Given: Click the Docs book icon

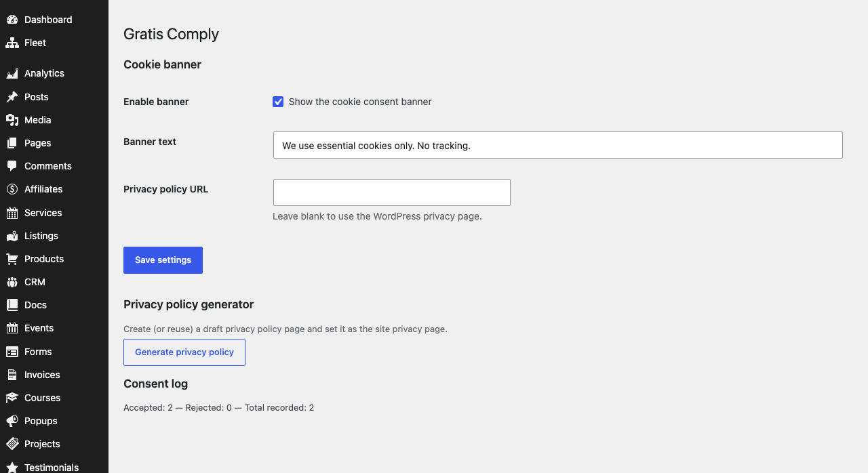Looking at the screenshot, I should coord(12,305).
